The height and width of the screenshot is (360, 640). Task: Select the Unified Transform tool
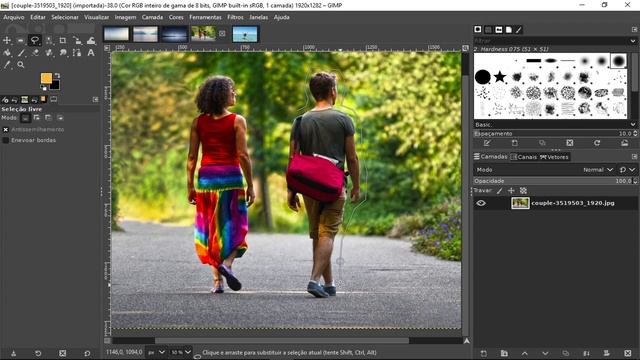(77, 40)
